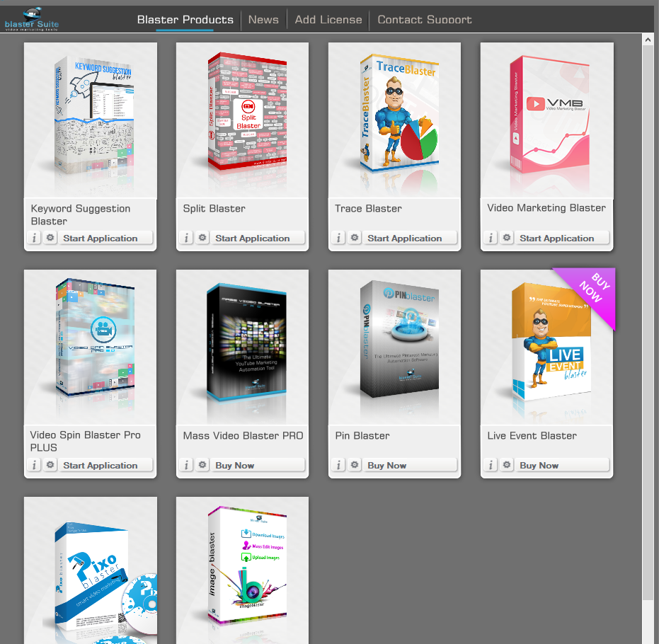
Task: Click info icon for Video Spin Blaster Pro
Action: [34, 466]
